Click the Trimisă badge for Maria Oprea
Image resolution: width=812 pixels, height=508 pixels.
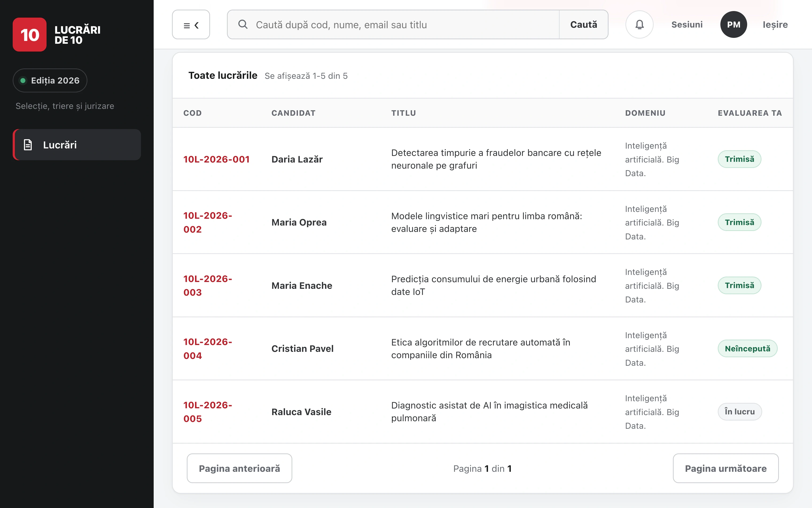point(740,222)
